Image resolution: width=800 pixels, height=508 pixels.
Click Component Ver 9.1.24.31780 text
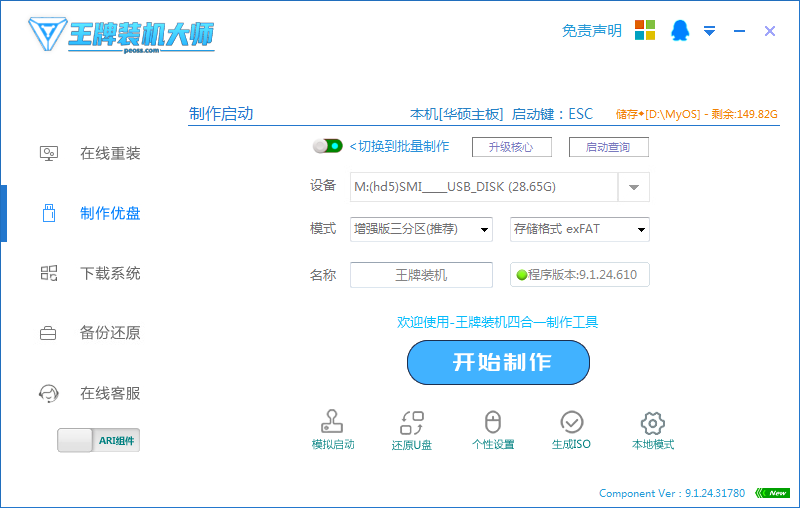pos(671,493)
